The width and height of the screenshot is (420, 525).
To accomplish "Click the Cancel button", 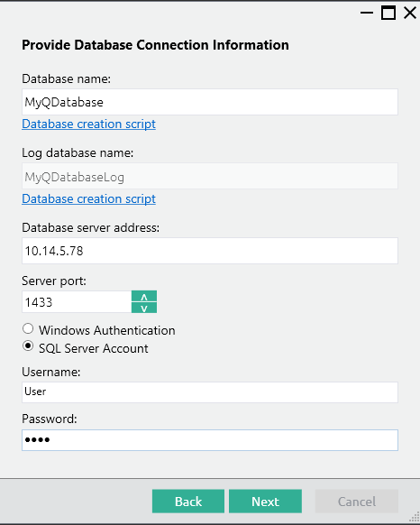I will [x=357, y=502].
